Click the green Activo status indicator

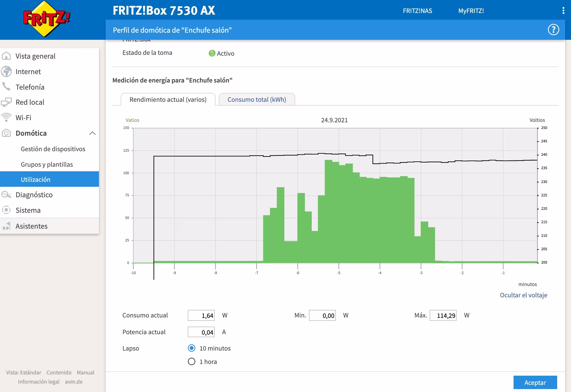(212, 53)
